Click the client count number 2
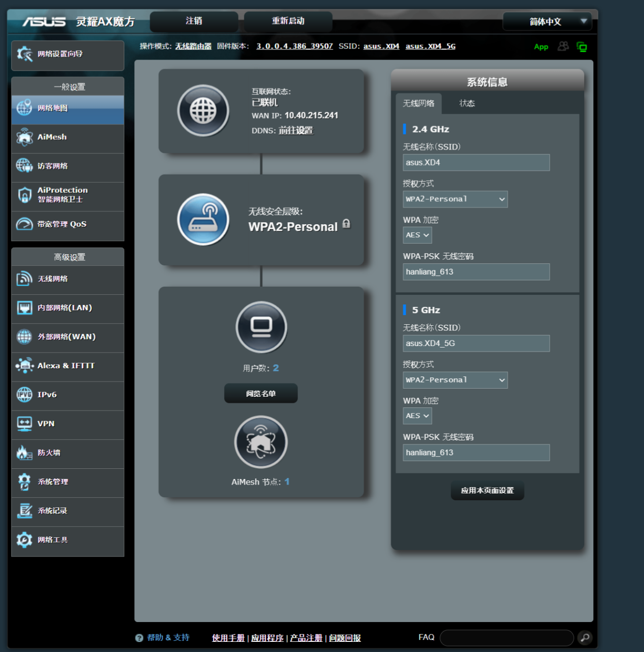644x652 pixels. [x=276, y=368]
